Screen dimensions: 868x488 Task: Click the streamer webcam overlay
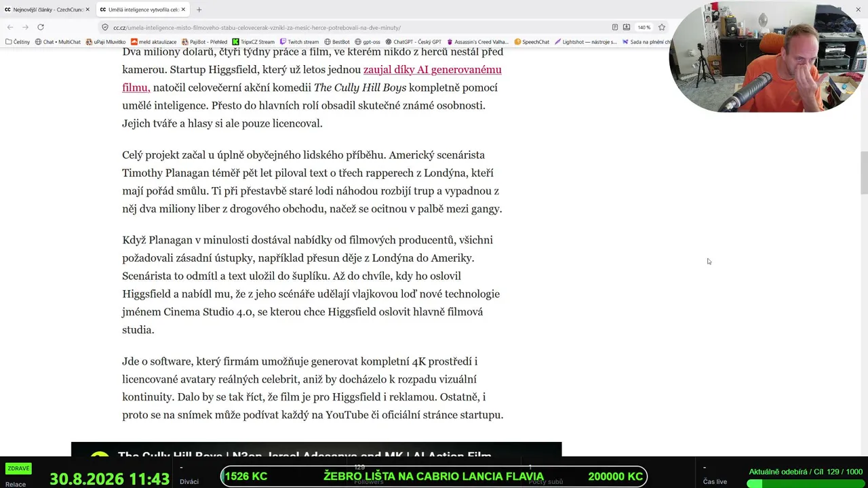(x=768, y=57)
